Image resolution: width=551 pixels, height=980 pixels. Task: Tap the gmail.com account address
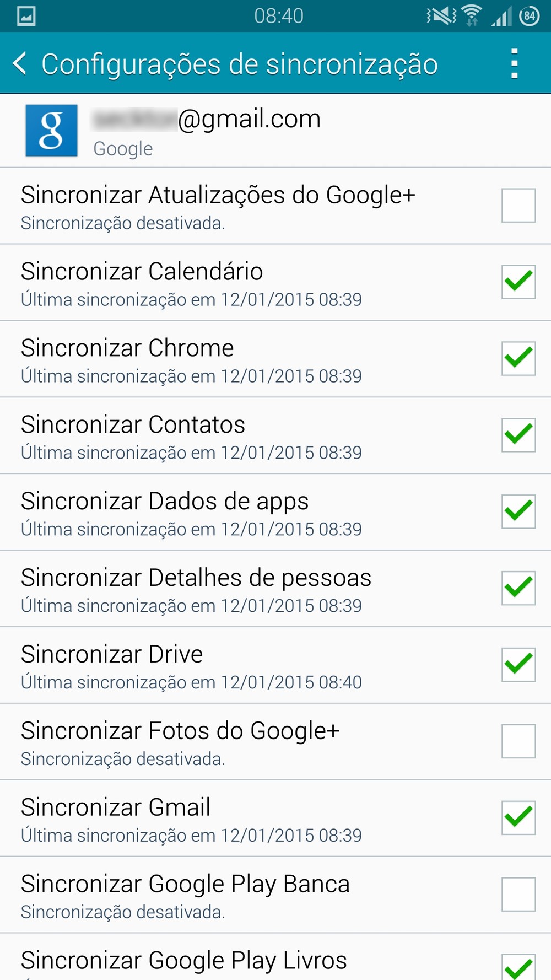pos(207,119)
